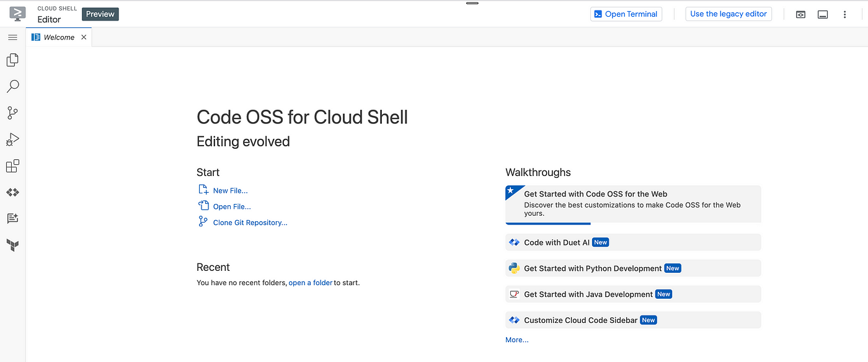Toggle the web preview icon in header
868x362 pixels.
(800, 14)
